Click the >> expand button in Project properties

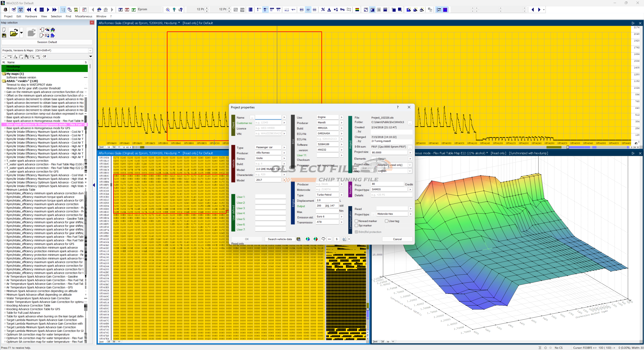[329, 239]
